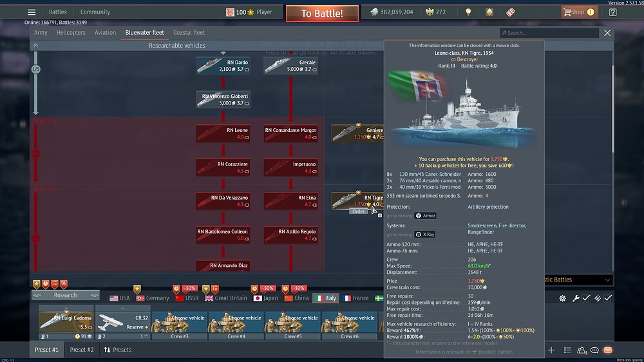Viewport: 644px width, 362px height.
Task: Switch to the Army tab
Action: coord(41,32)
